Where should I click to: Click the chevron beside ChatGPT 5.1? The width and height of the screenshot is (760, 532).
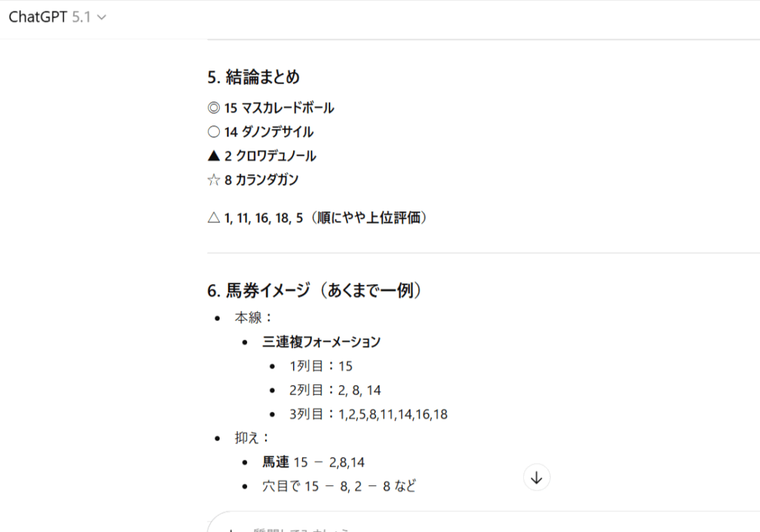point(102,18)
